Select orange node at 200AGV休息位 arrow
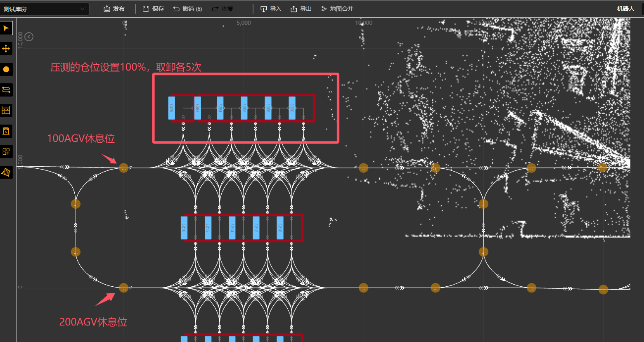This screenshot has height=342, width=644. tap(123, 288)
